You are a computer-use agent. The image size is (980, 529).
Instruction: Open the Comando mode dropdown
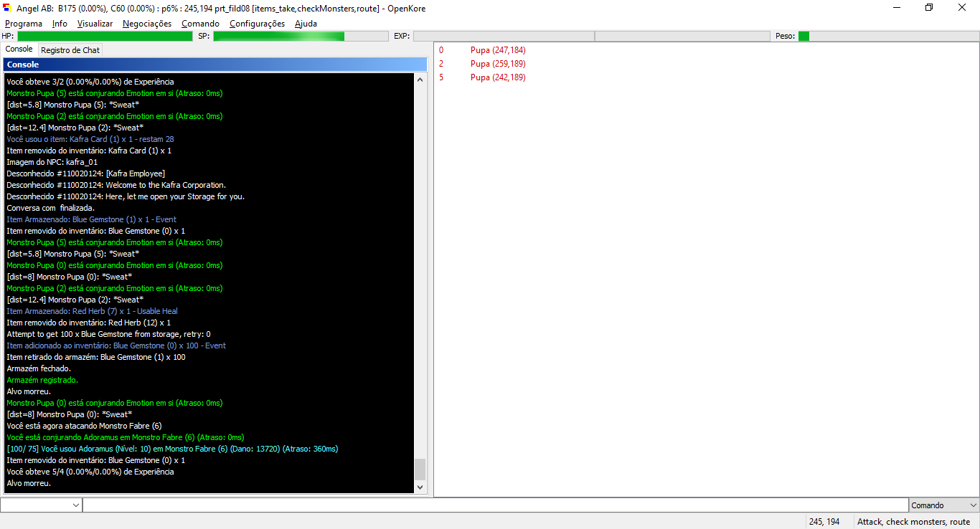click(943, 505)
